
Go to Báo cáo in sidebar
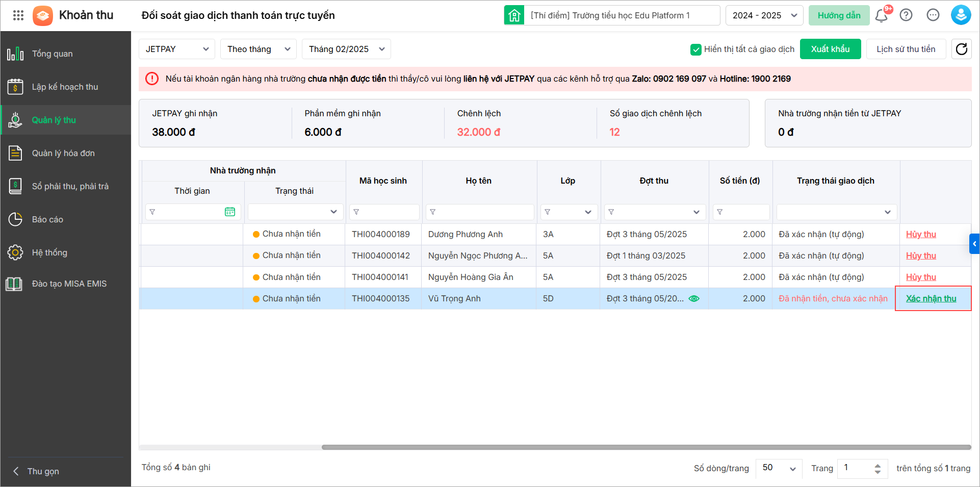[x=47, y=219]
